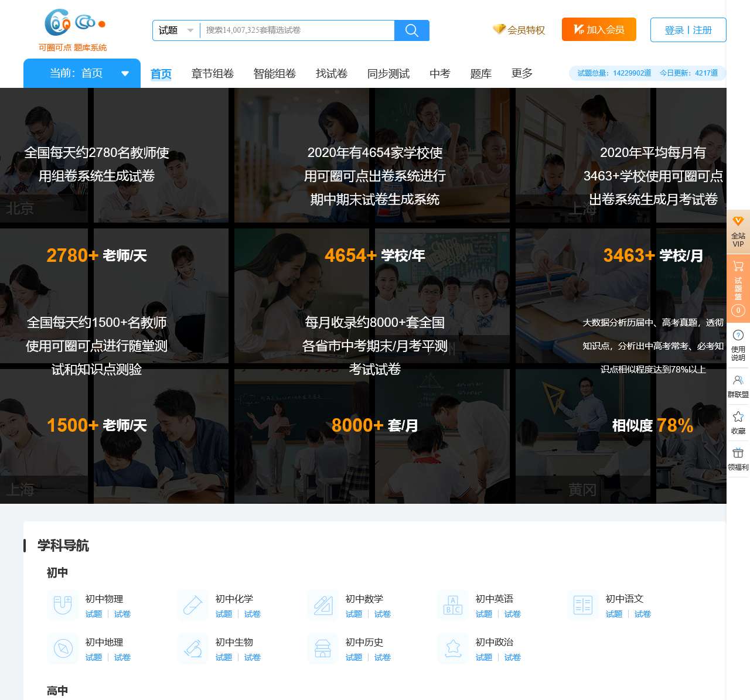Select the 初中地理 compass icon
Screen dimensions: 750x700
tap(63, 648)
